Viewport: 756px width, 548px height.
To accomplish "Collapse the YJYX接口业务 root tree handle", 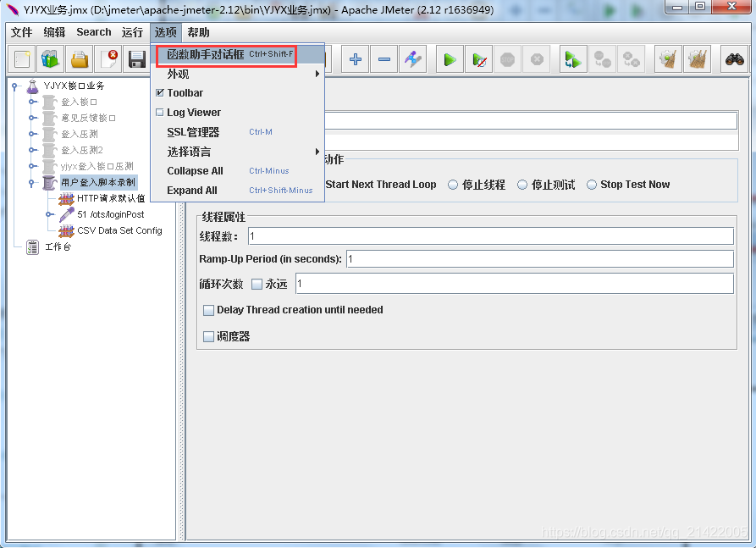I will (x=14, y=87).
